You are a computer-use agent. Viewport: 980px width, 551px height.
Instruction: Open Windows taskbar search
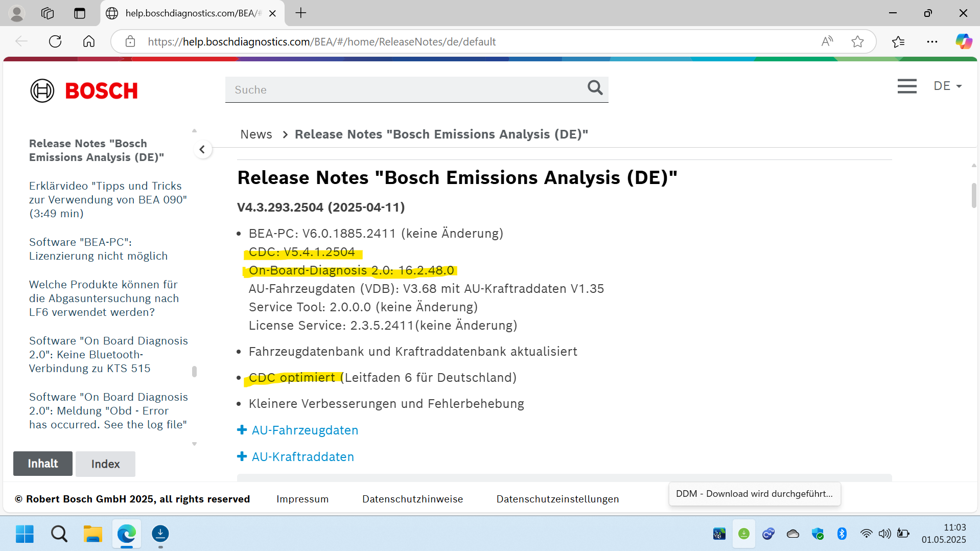59,534
